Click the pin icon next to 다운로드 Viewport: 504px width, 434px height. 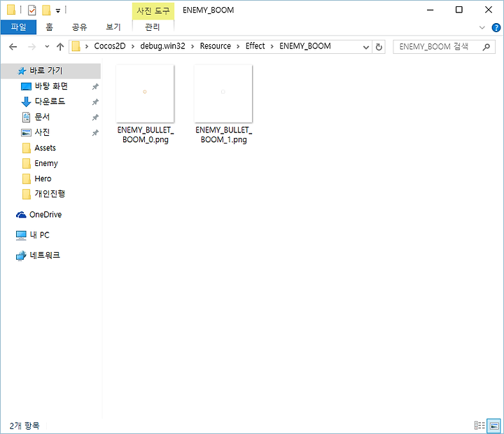(x=95, y=102)
